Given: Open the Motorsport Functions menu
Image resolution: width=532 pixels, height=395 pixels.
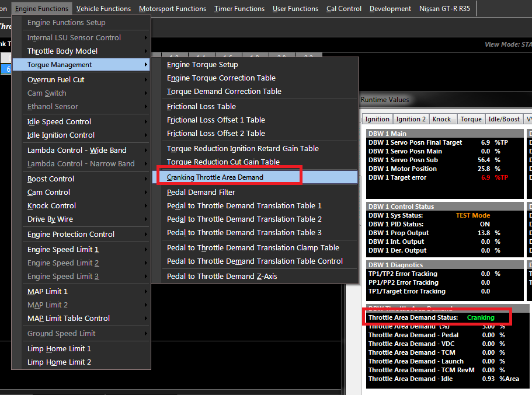Looking at the screenshot, I should click(172, 9).
